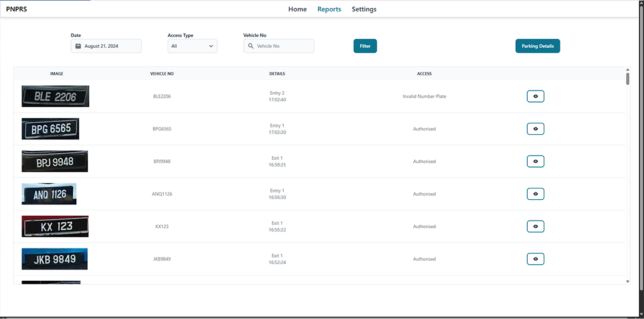Open the KX 123 plate image
The width and height of the screenshot is (644, 319).
tap(55, 227)
